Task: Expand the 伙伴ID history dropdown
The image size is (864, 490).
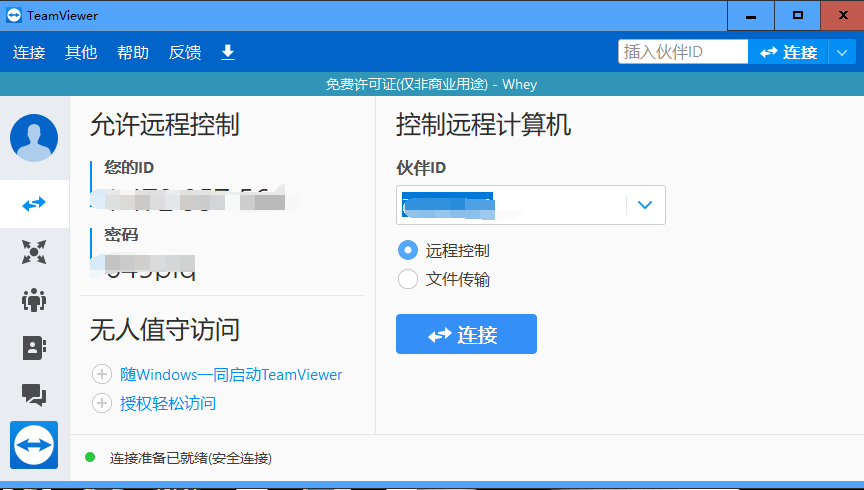Action: click(645, 205)
